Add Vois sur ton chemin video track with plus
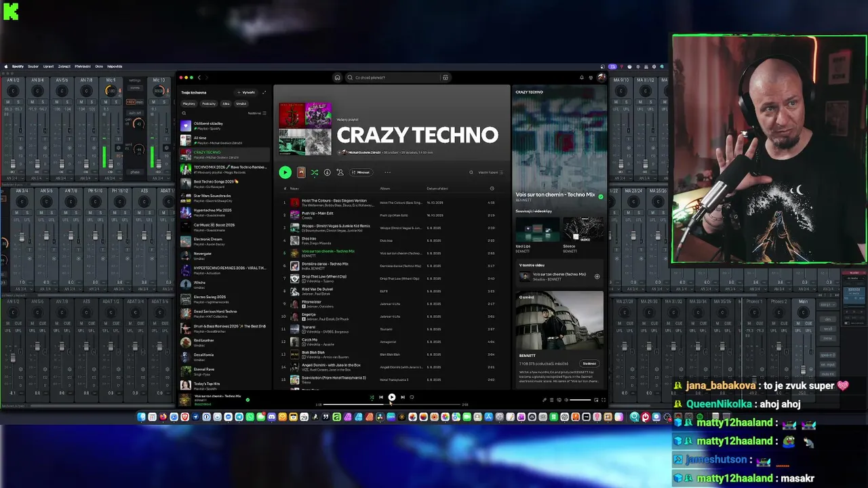This screenshot has width=868, height=488. [597, 277]
